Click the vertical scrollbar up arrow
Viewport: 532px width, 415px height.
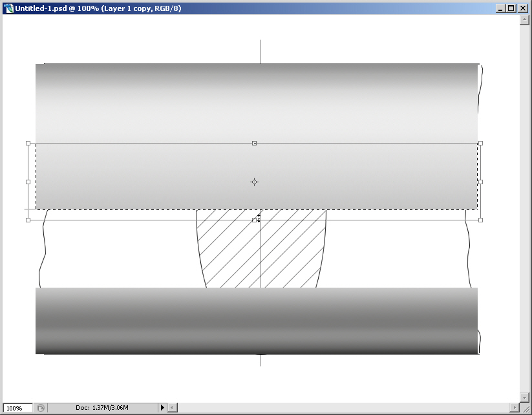click(524, 20)
